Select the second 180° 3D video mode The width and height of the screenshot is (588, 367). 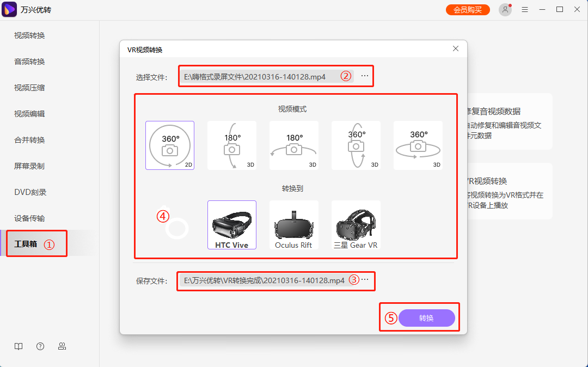pyautogui.click(x=293, y=145)
